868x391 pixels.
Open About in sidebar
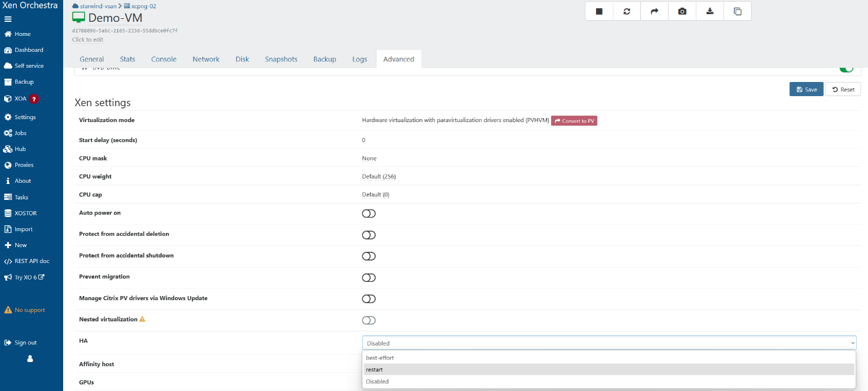click(x=18, y=181)
